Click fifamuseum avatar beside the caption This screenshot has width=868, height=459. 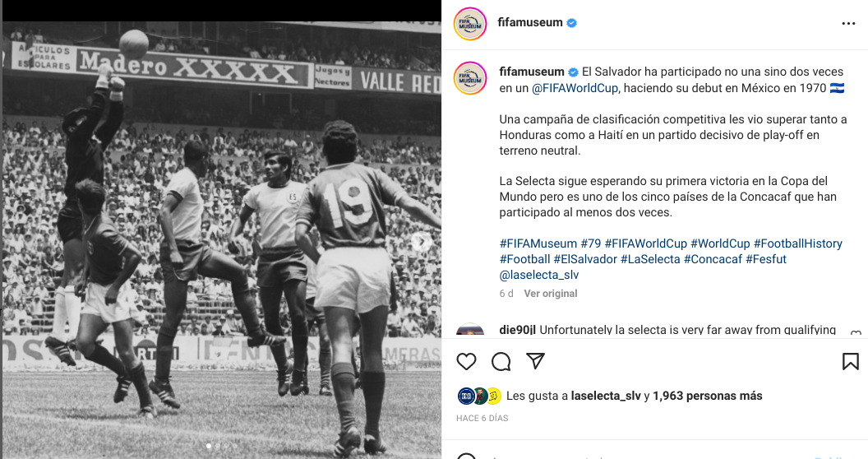click(x=470, y=78)
